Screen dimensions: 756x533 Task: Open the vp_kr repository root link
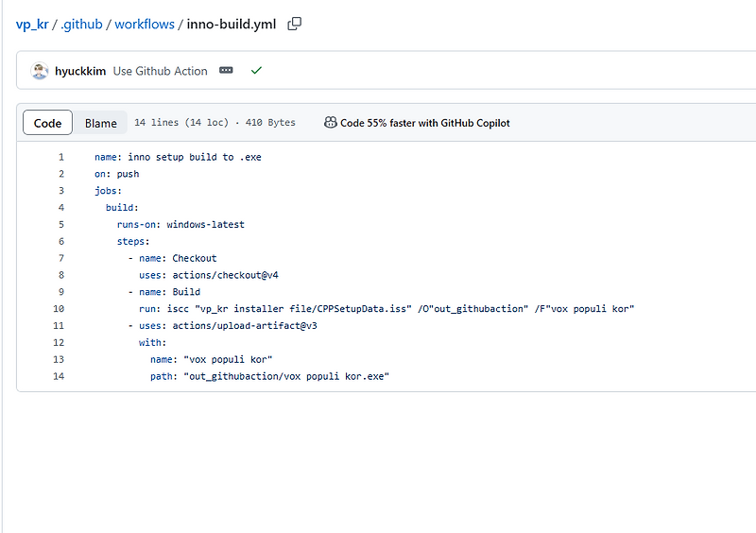(32, 25)
